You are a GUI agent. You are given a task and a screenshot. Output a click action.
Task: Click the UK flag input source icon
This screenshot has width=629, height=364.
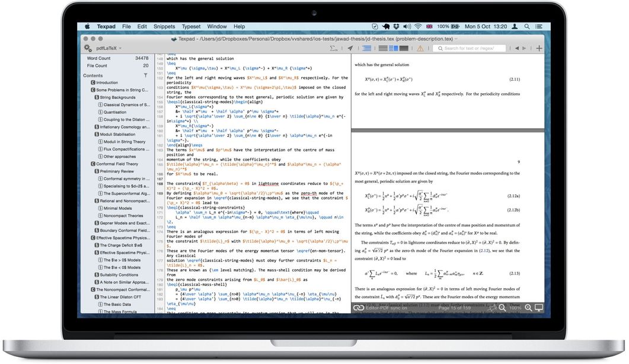tap(429, 27)
